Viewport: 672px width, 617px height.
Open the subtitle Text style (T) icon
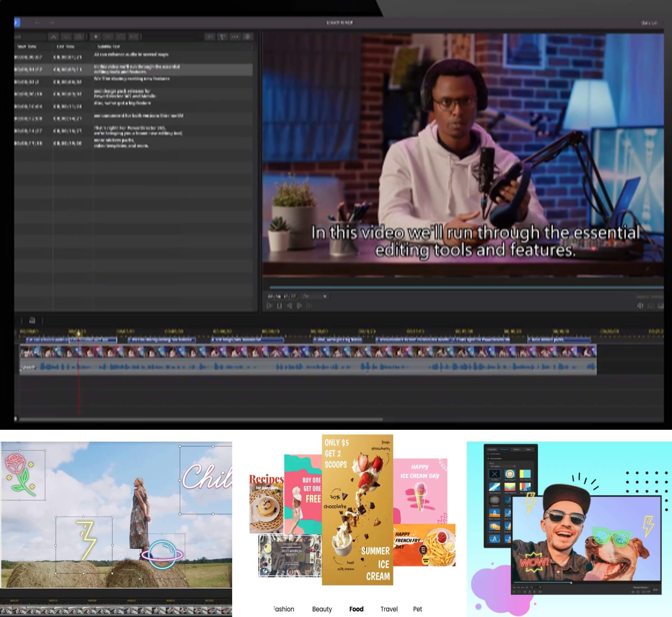click(x=222, y=36)
